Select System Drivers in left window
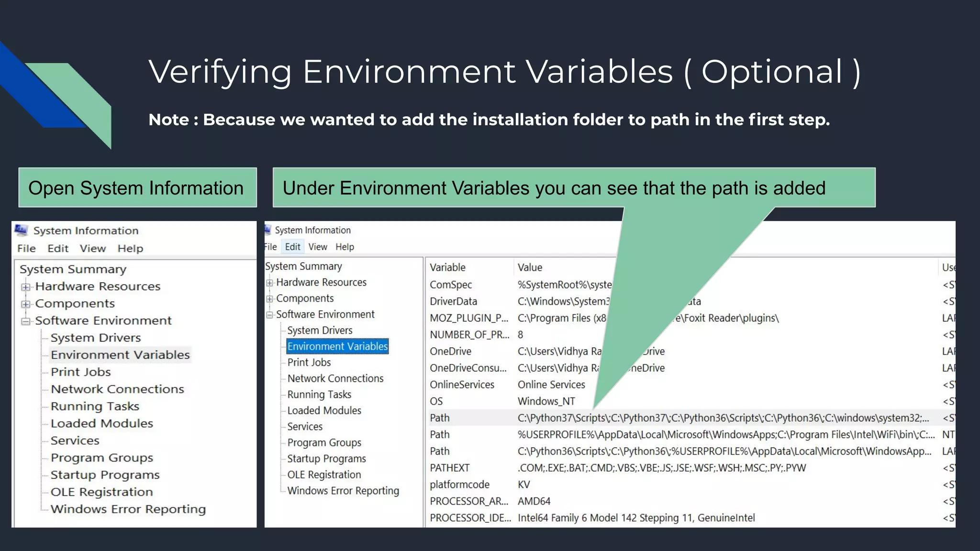Image resolution: width=980 pixels, height=551 pixels. (96, 338)
